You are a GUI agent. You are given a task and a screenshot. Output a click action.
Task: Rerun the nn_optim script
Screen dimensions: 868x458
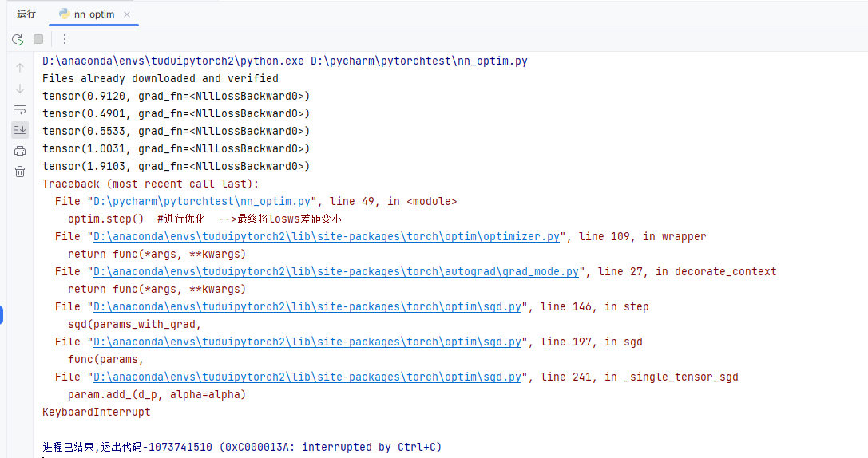18,39
